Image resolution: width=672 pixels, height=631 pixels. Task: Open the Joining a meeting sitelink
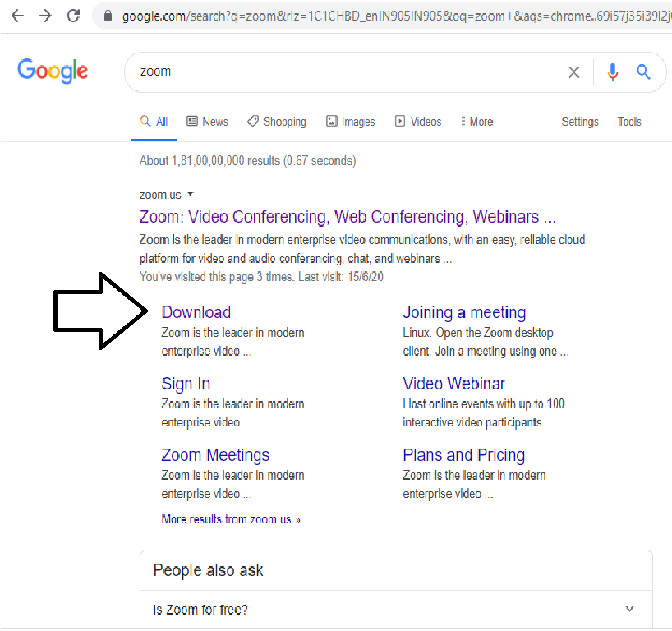(x=464, y=312)
